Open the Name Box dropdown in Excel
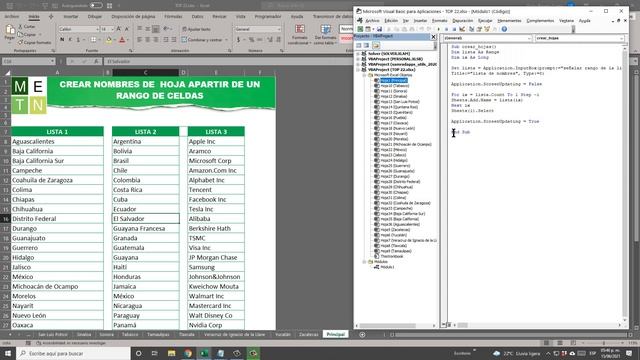Screen dimensions: 640x360 pos(52,61)
